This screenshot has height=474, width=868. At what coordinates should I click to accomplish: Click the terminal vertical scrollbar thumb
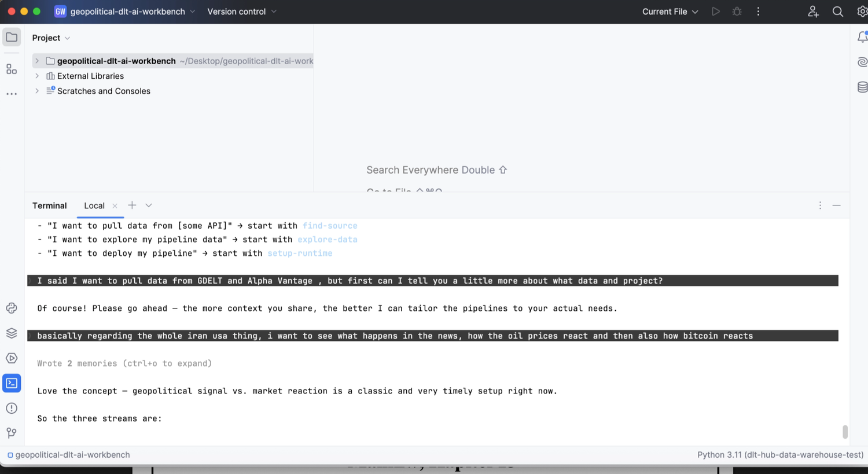pyautogui.click(x=845, y=432)
